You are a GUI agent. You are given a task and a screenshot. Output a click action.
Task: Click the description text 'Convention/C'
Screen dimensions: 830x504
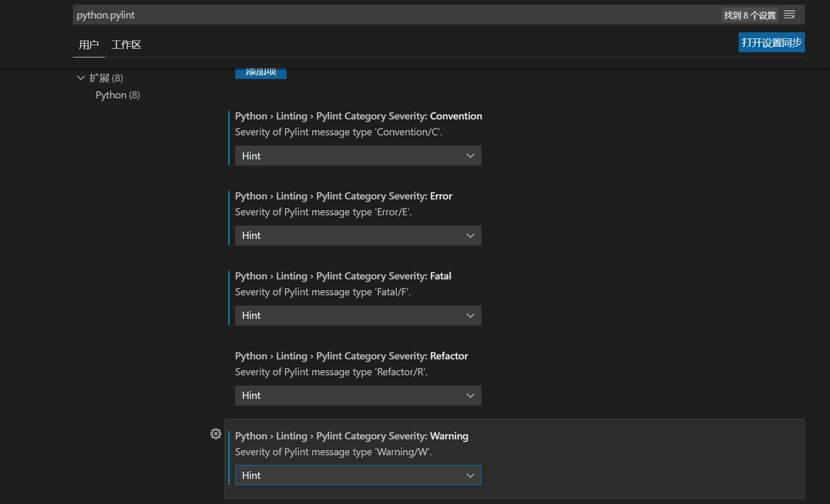pyautogui.click(x=408, y=132)
